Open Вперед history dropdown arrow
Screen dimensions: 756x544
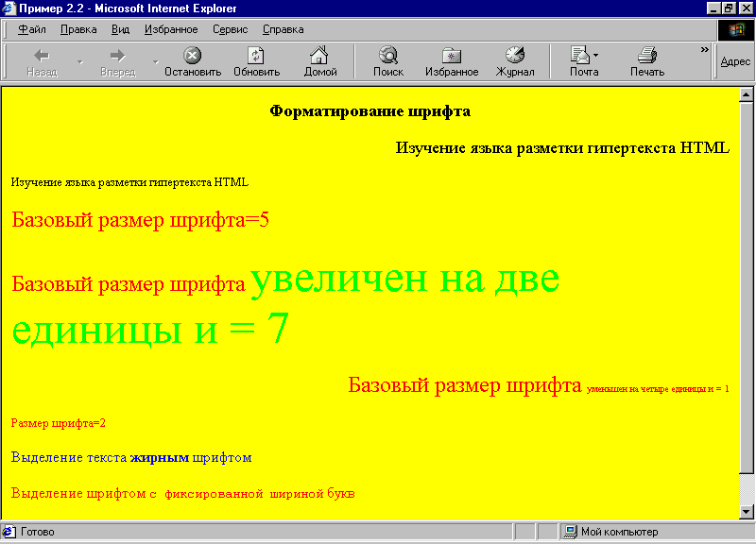(x=155, y=62)
